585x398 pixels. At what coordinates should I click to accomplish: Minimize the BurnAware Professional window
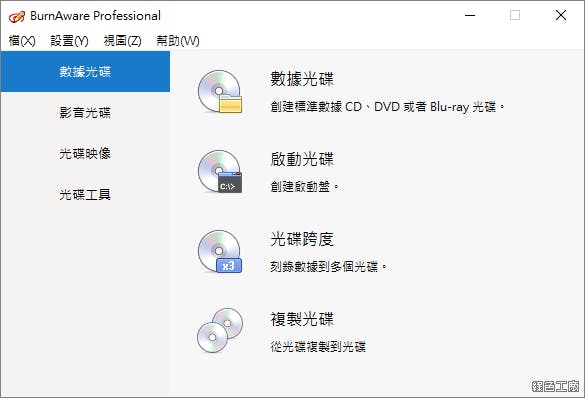click(470, 16)
